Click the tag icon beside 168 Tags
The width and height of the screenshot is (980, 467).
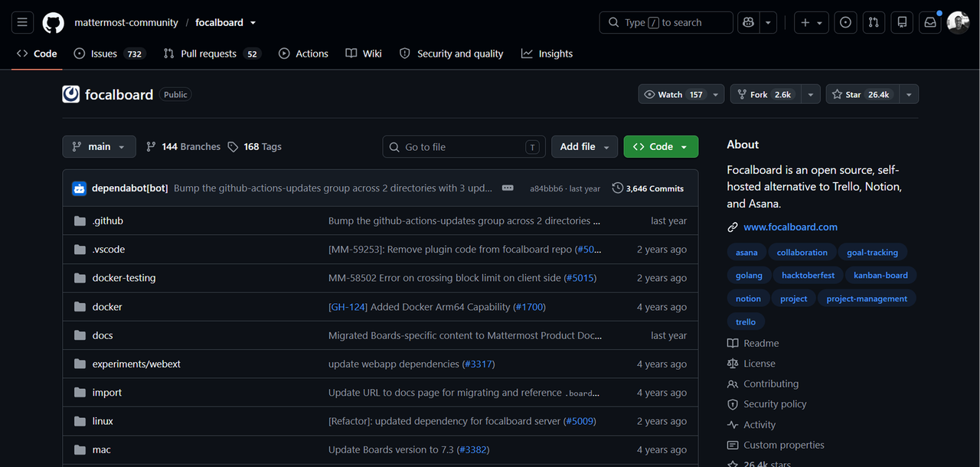click(x=233, y=146)
